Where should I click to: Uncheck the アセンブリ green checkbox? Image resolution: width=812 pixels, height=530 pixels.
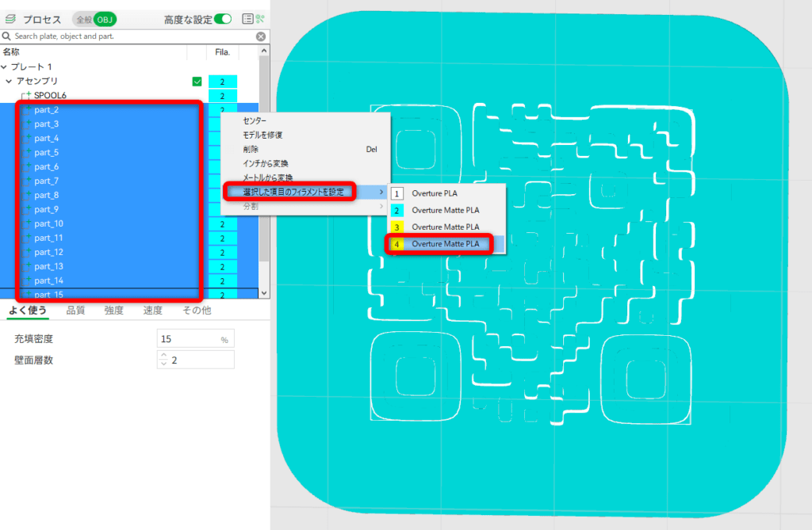pyautogui.click(x=197, y=82)
